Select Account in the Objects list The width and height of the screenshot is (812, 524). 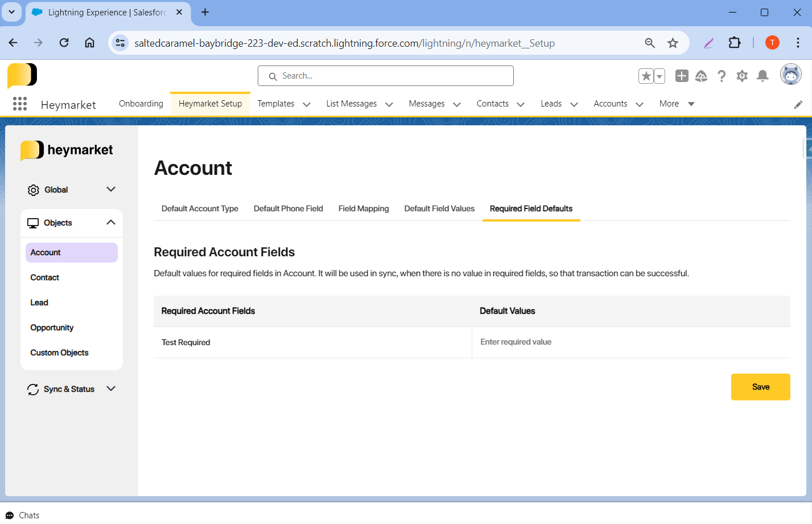[x=72, y=252]
